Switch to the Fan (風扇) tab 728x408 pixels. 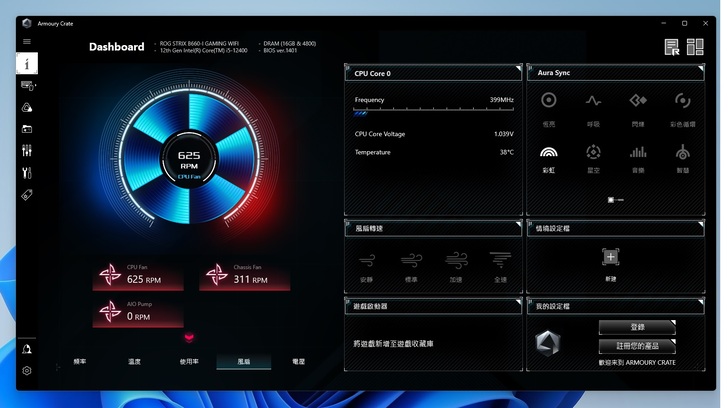(244, 362)
